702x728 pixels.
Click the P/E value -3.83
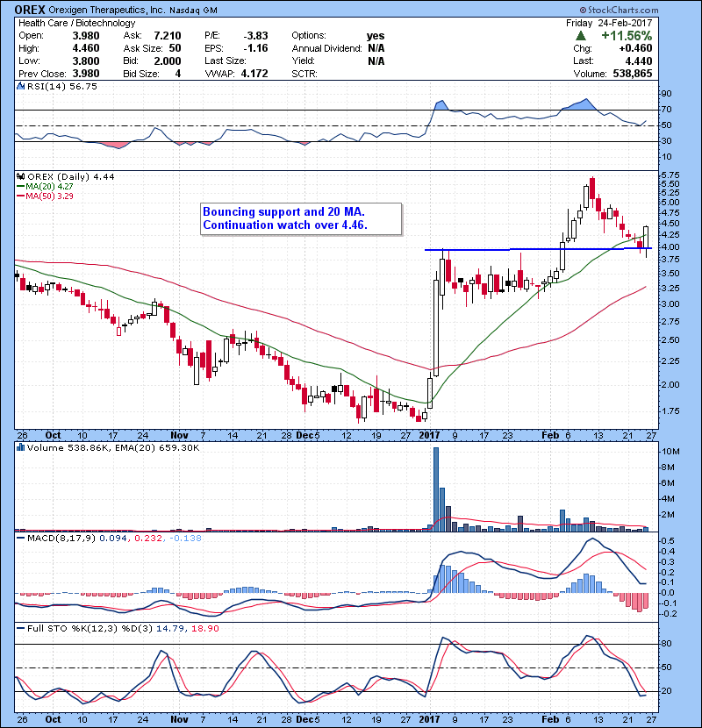click(255, 36)
